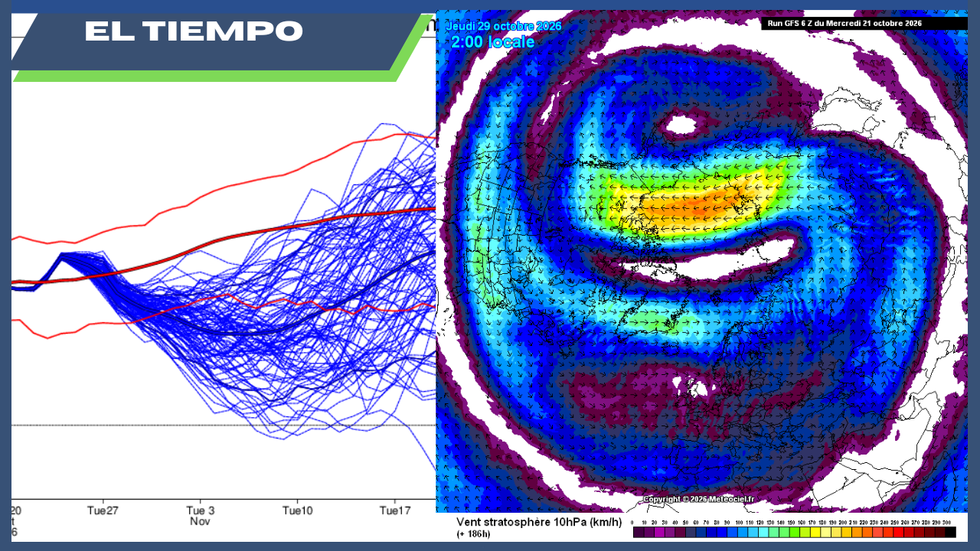Click the "(+ 186h)" forecast offset text

pos(473,533)
